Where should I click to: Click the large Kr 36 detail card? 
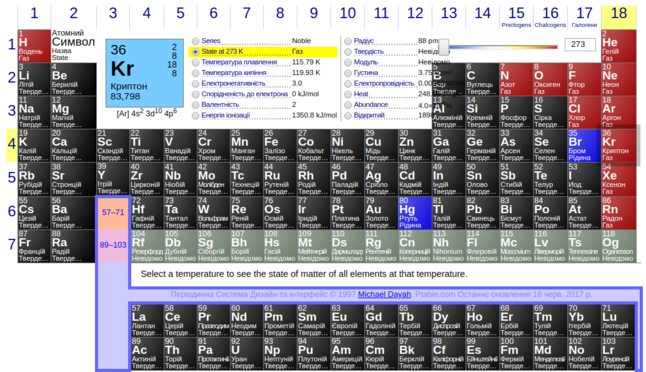[x=145, y=73]
